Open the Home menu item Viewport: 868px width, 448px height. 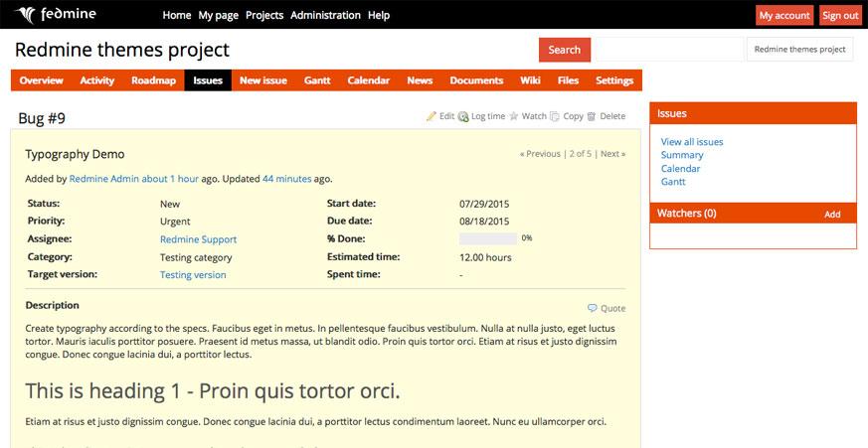(x=177, y=15)
